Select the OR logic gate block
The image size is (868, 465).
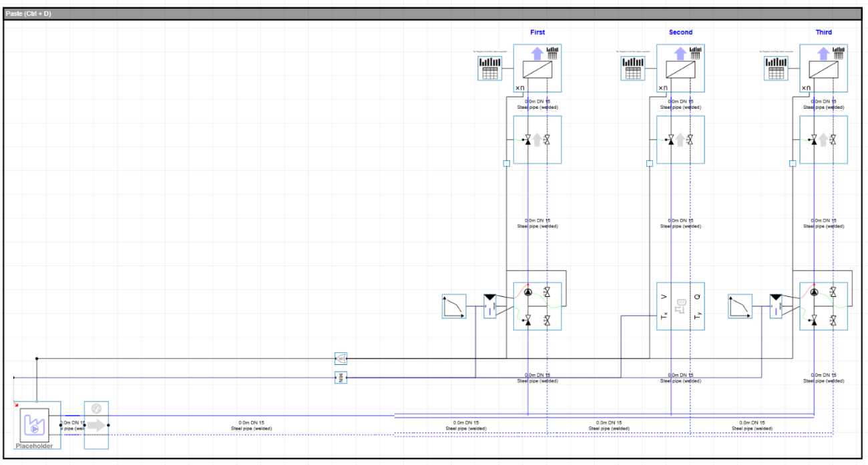[341, 358]
